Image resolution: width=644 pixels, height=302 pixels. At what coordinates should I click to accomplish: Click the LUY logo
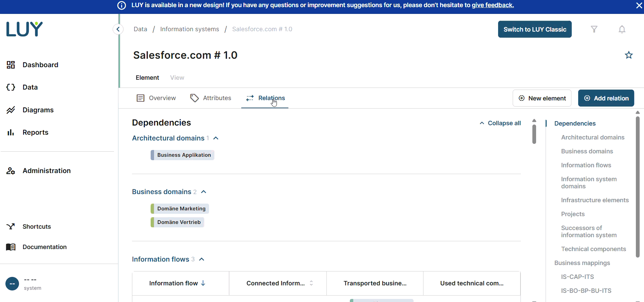(x=24, y=29)
